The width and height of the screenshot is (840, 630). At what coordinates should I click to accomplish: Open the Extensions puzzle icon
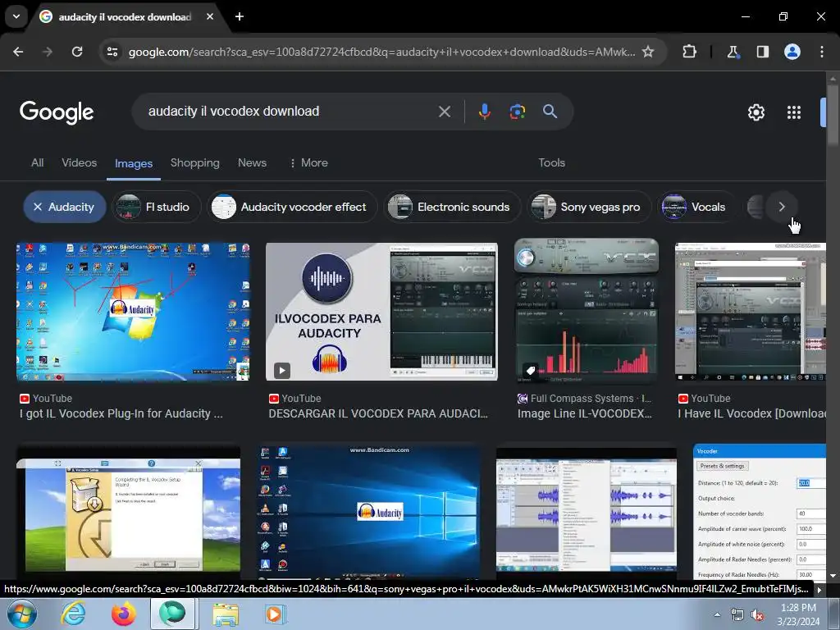point(689,52)
